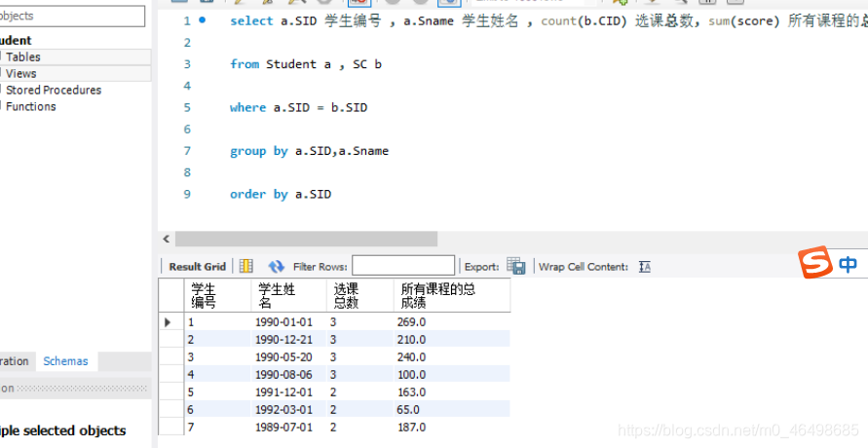This screenshot has height=448, width=868.
Task: Click the 'where a.SID = b.SID' code line
Action: tap(298, 107)
